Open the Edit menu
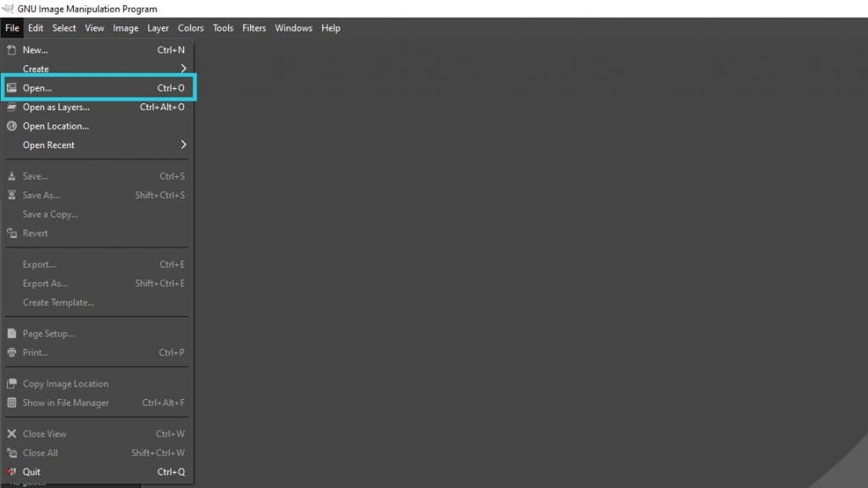 36,28
